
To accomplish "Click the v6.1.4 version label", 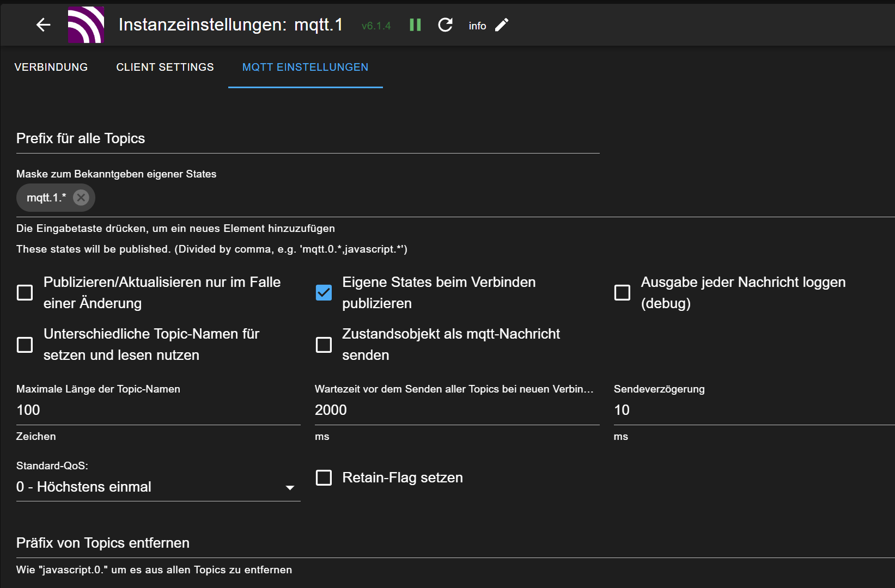I will [x=375, y=26].
